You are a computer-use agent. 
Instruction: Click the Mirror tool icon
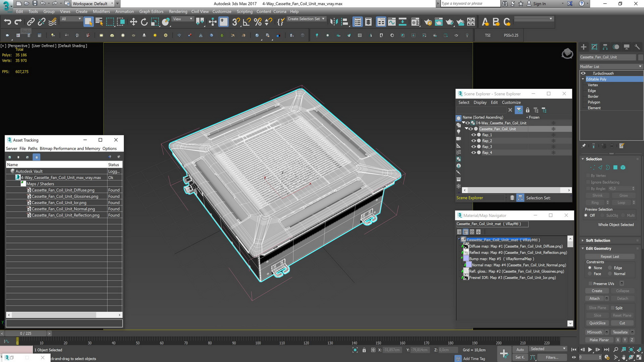coord(334,22)
